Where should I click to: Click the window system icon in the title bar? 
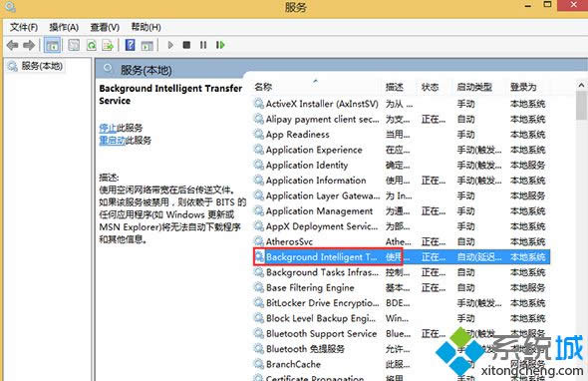pyautogui.click(x=9, y=6)
